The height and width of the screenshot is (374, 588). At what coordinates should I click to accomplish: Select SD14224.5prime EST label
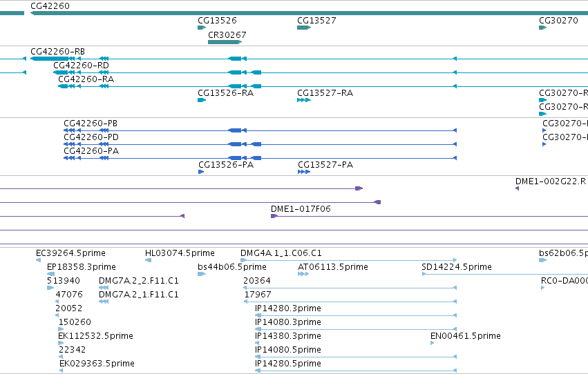(457, 267)
